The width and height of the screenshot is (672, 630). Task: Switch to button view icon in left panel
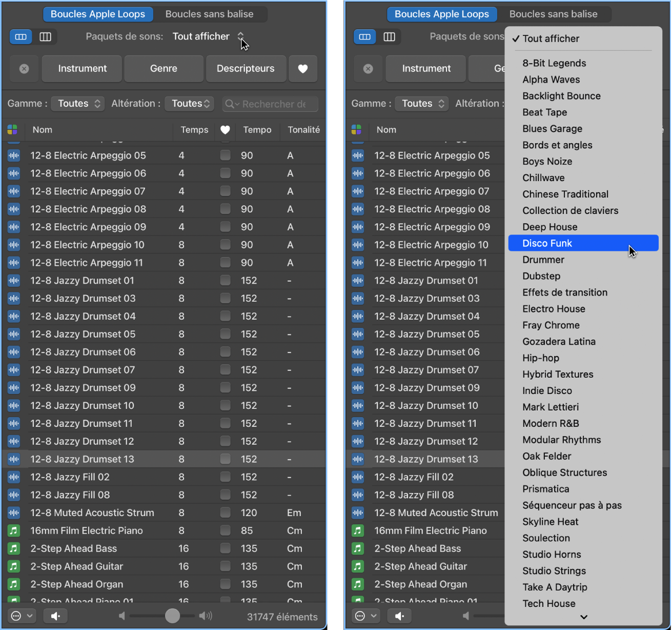[x=21, y=37]
